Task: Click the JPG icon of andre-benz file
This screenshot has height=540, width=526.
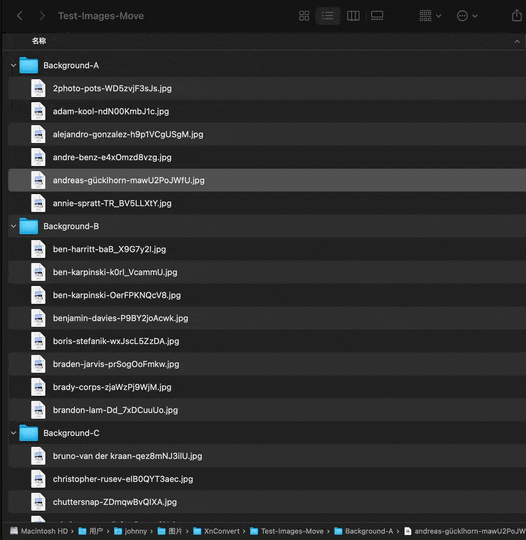Action: pos(38,157)
